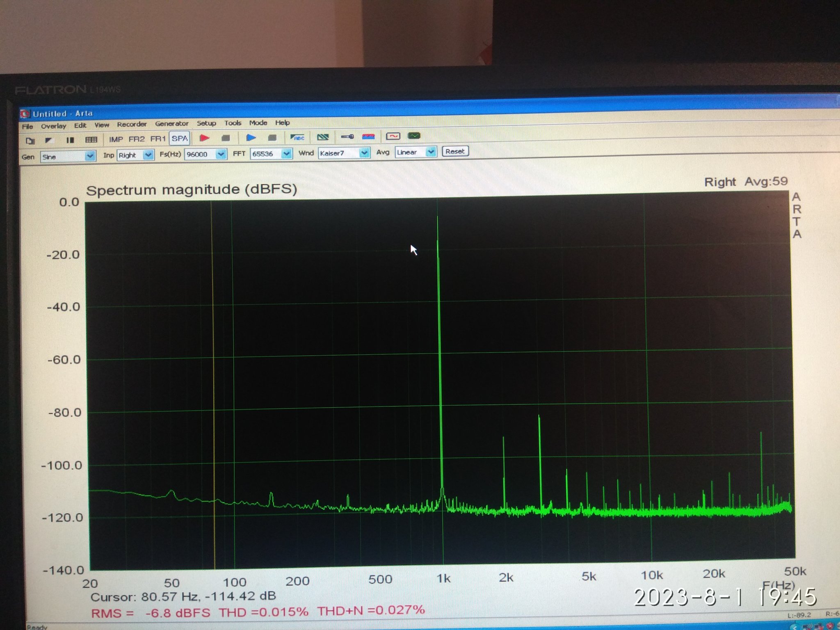Image resolution: width=840 pixels, height=630 pixels.
Task: Click the Spectrum magnitude (dBFS) title
Action: 192,189
